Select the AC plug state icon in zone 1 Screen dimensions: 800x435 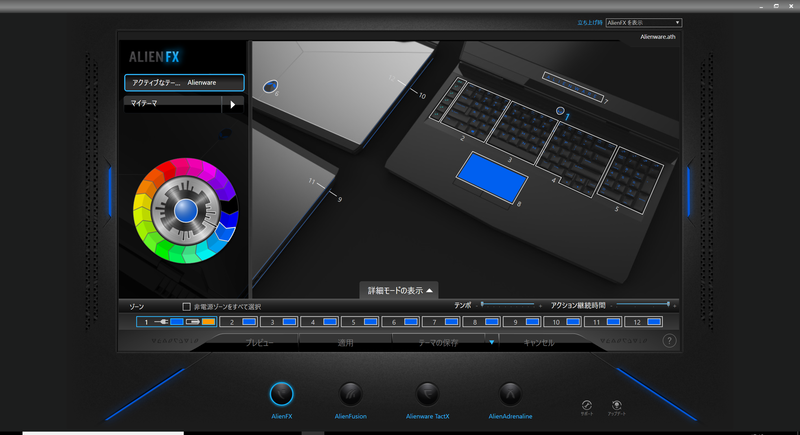point(161,322)
